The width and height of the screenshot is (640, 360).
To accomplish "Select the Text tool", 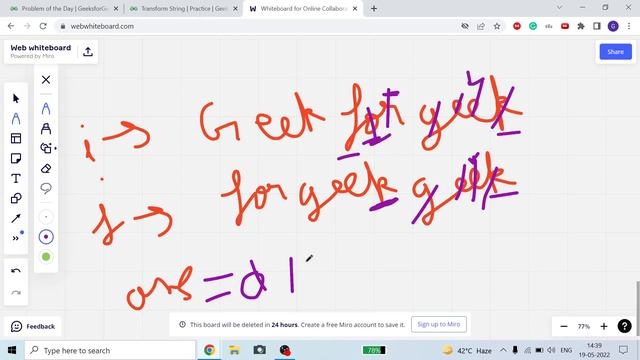I will tap(16, 178).
